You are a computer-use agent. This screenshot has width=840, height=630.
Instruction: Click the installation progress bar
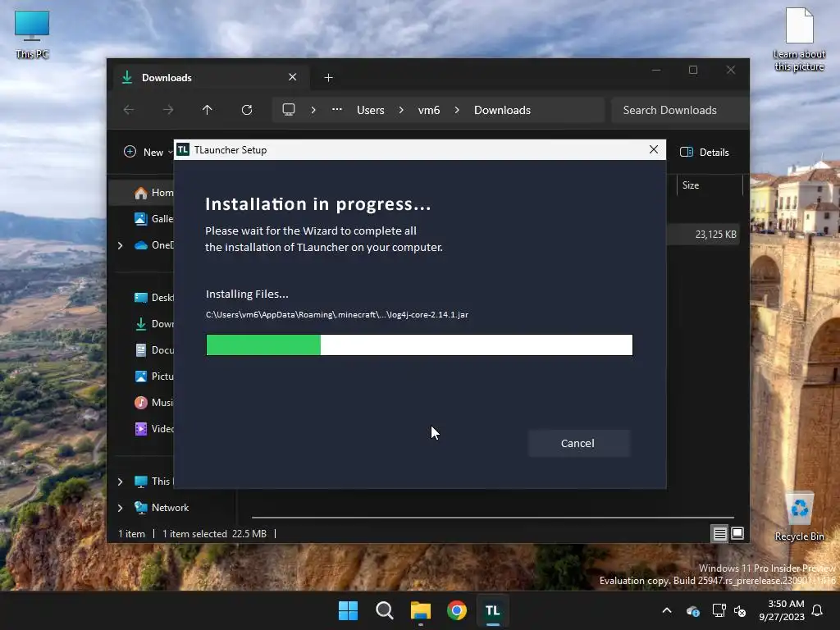(x=419, y=345)
